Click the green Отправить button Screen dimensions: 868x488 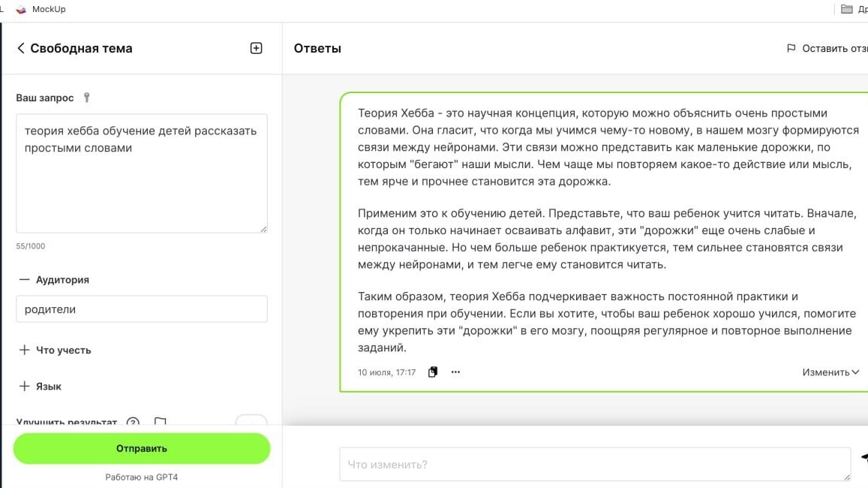click(142, 449)
